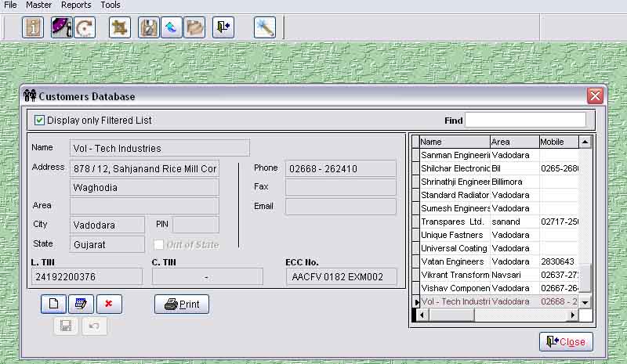
Task: Edit the current customer record
Action: [x=80, y=305]
